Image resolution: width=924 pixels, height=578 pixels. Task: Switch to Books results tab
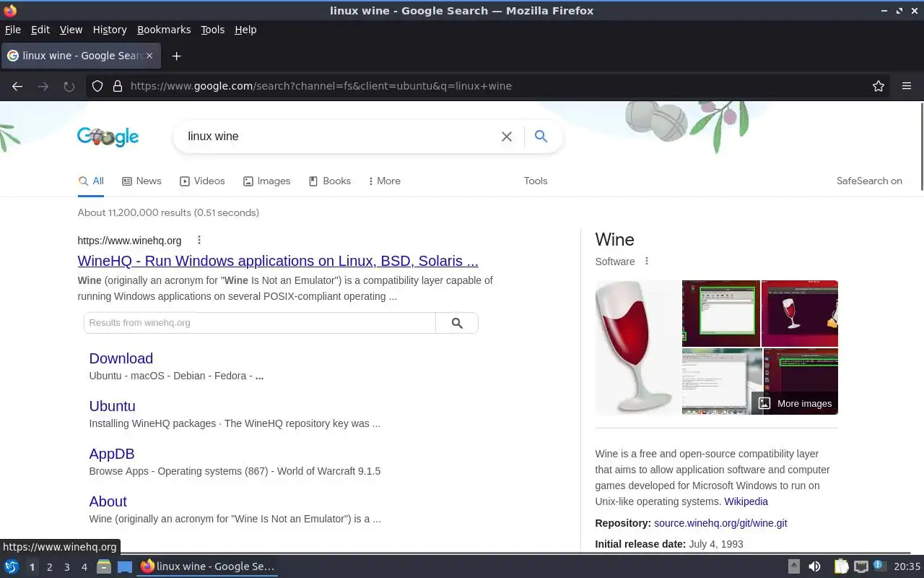tap(329, 181)
